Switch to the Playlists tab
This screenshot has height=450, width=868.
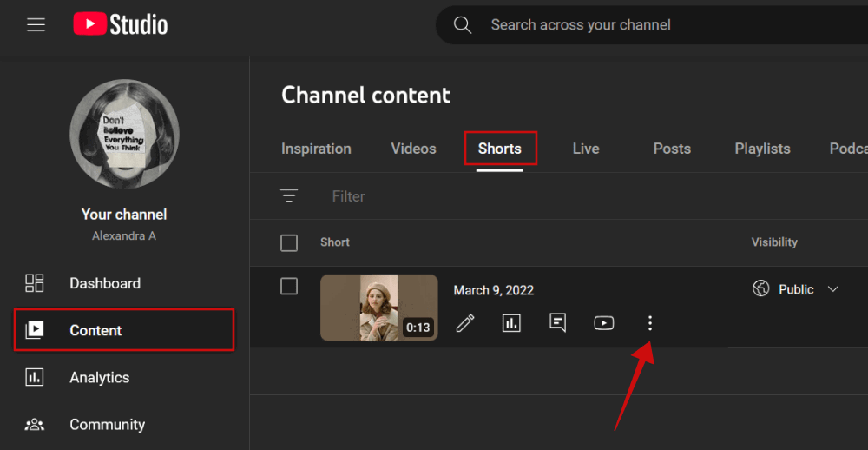click(762, 149)
